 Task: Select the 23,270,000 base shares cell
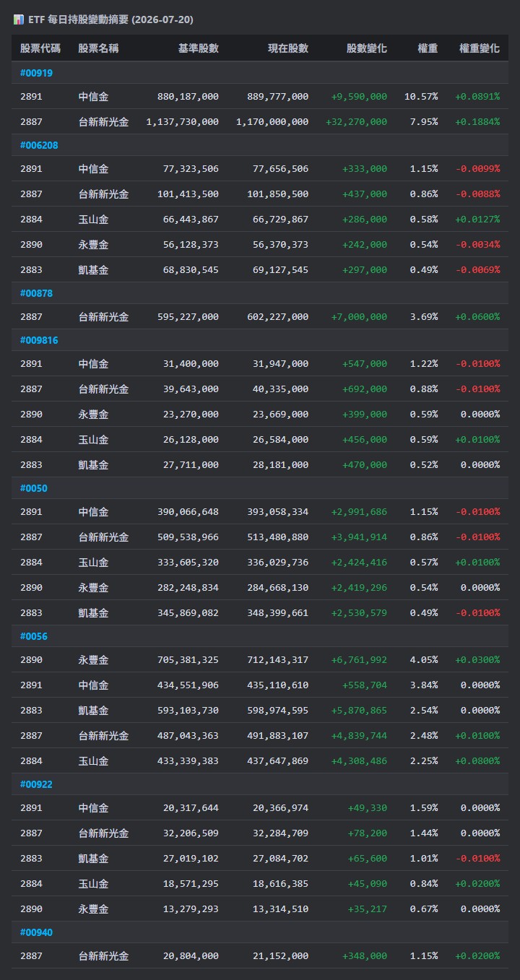pyautogui.click(x=191, y=414)
